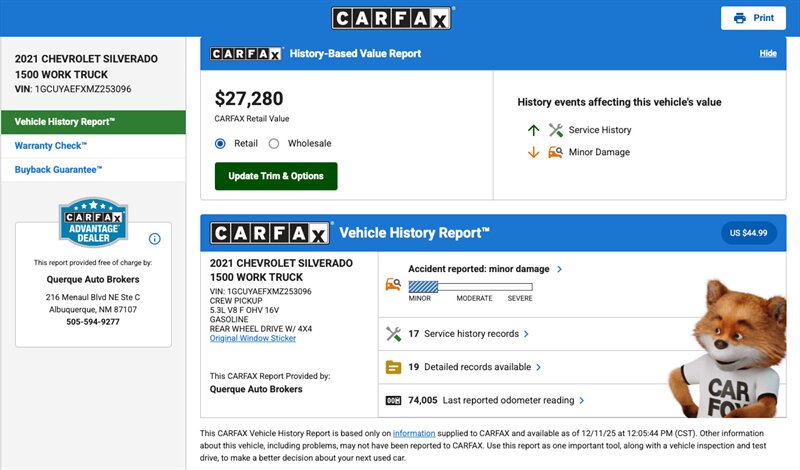Screen dimensions: 800x470
Task: Select the Wholesale value radio button
Action: tap(274, 143)
